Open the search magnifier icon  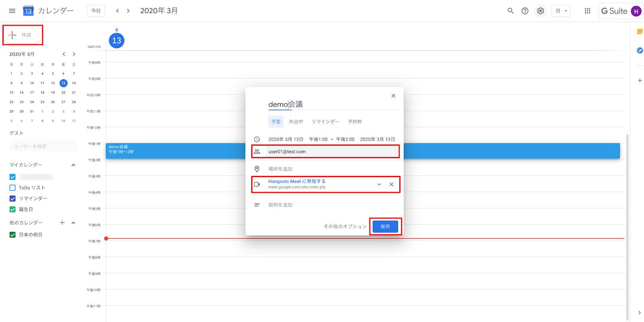pos(510,11)
